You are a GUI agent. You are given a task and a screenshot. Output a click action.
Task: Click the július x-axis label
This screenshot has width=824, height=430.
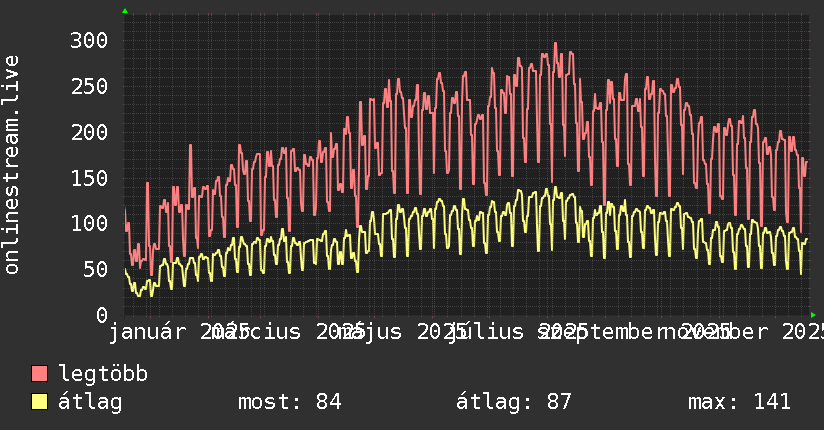(x=486, y=332)
